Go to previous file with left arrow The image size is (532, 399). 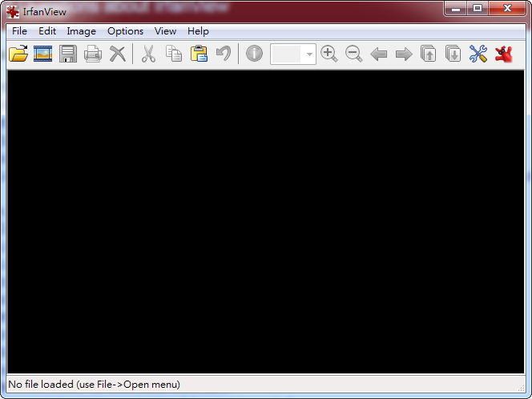point(379,54)
